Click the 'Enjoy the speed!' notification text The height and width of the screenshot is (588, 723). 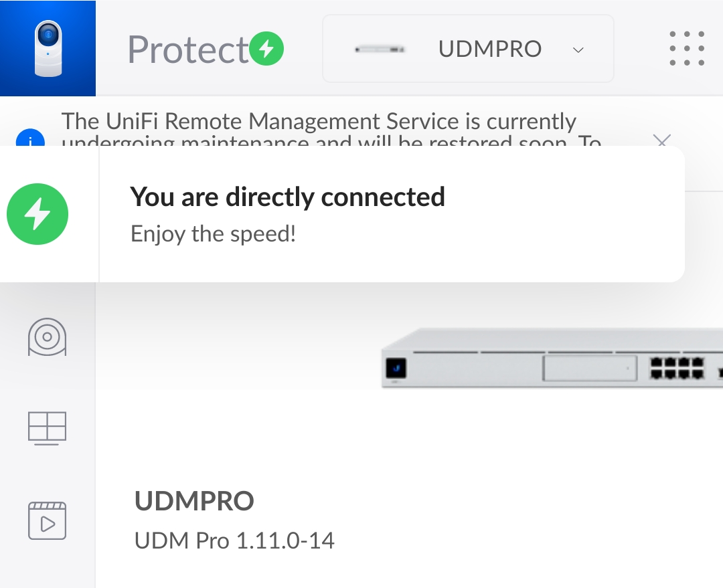click(213, 233)
